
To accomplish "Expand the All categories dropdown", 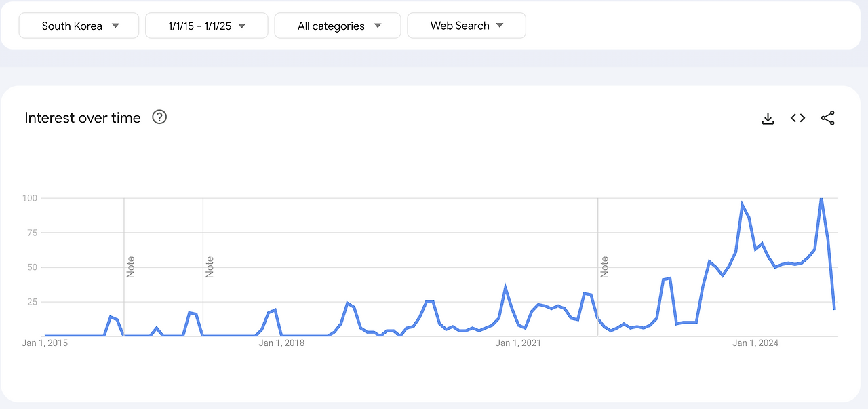I will click(x=338, y=26).
